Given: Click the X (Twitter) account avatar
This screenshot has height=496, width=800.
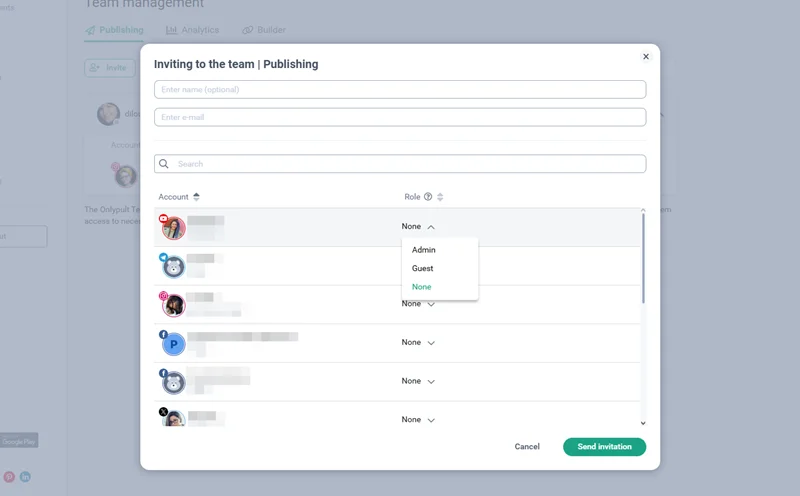Looking at the screenshot, I should [x=174, y=418].
